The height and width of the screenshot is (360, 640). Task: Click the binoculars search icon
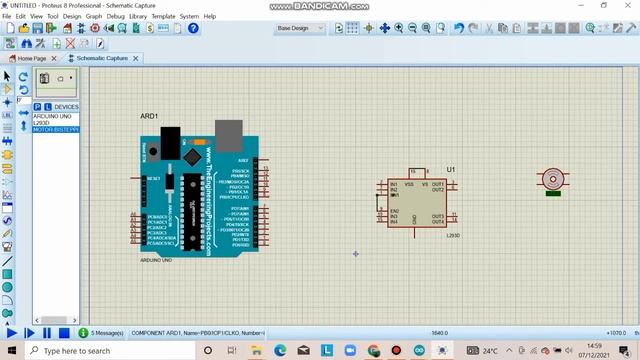27,43
